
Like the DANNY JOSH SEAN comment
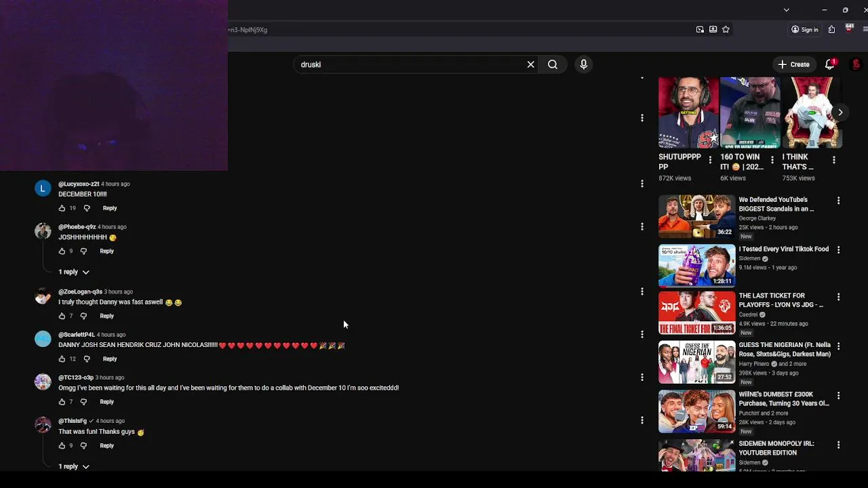62,359
